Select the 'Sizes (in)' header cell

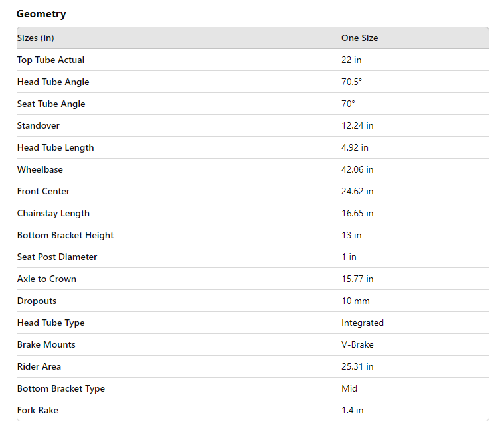[x=36, y=38]
